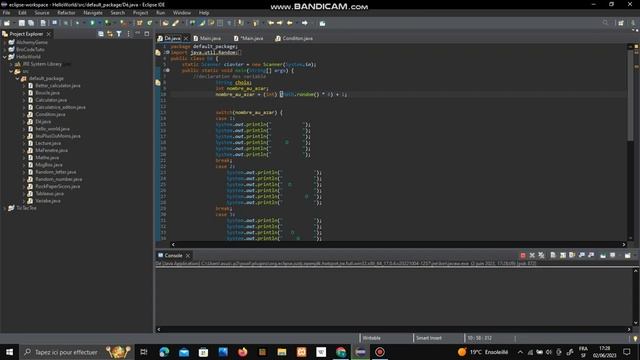640x360 pixels.
Task: Go back using the yellow Back arrow
Action: click(x=289, y=23)
